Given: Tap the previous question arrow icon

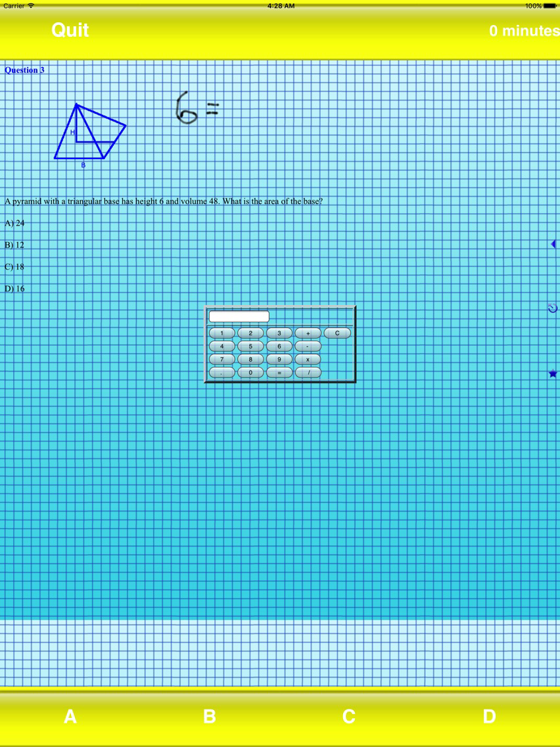Looking at the screenshot, I should 553,244.
